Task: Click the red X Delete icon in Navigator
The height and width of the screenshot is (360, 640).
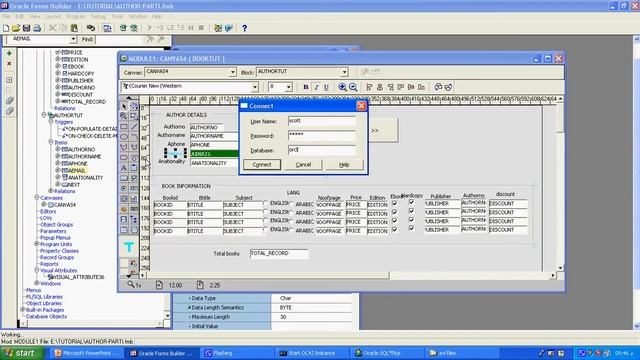Action: point(9,64)
